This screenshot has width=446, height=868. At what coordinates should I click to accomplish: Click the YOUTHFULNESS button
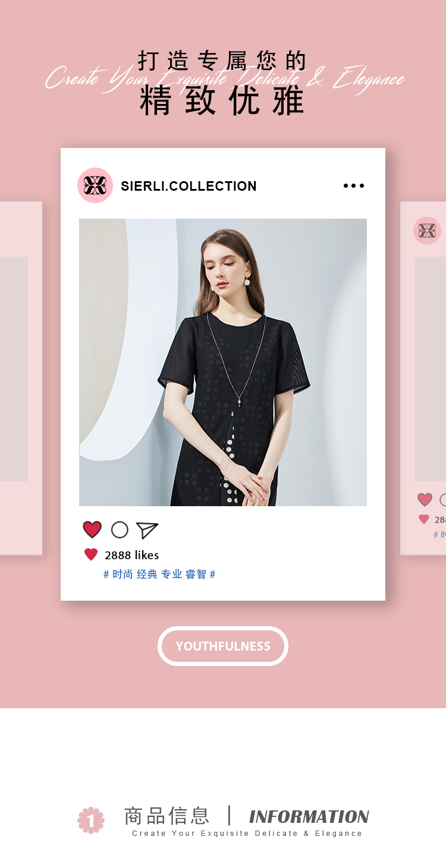(223, 646)
